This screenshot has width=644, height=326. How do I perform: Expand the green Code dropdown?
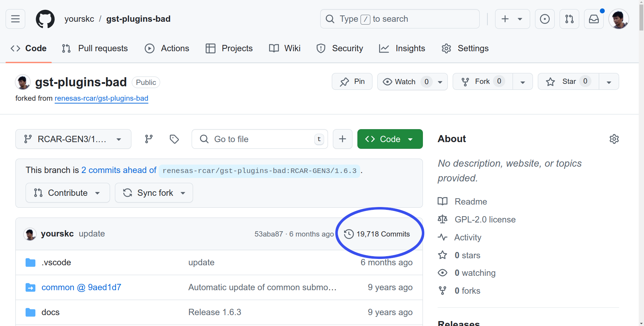[x=390, y=139]
